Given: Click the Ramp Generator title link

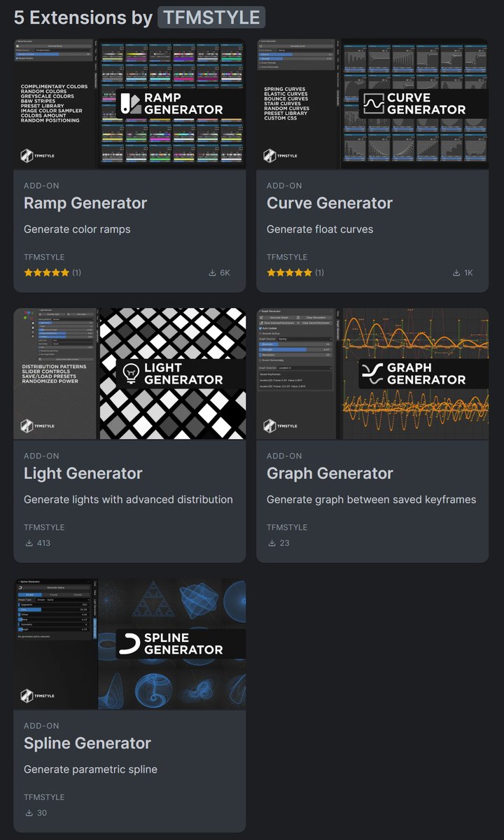Looking at the screenshot, I should (x=85, y=204).
